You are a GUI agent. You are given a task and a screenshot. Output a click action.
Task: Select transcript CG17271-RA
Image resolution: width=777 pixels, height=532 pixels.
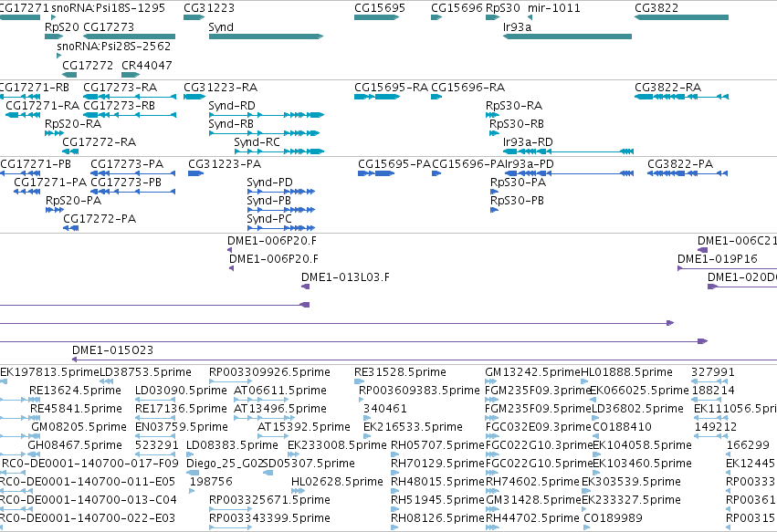pos(23,115)
